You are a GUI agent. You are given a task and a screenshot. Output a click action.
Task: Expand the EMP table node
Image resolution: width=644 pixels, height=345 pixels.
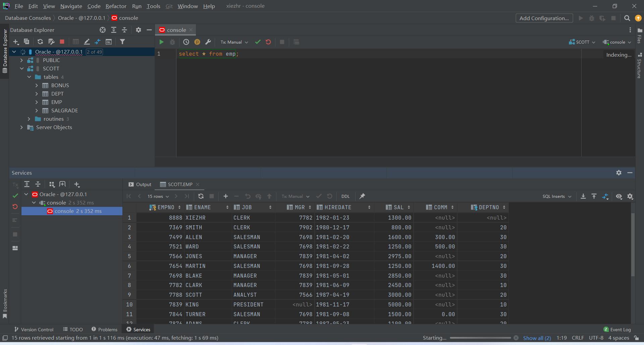click(37, 102)
